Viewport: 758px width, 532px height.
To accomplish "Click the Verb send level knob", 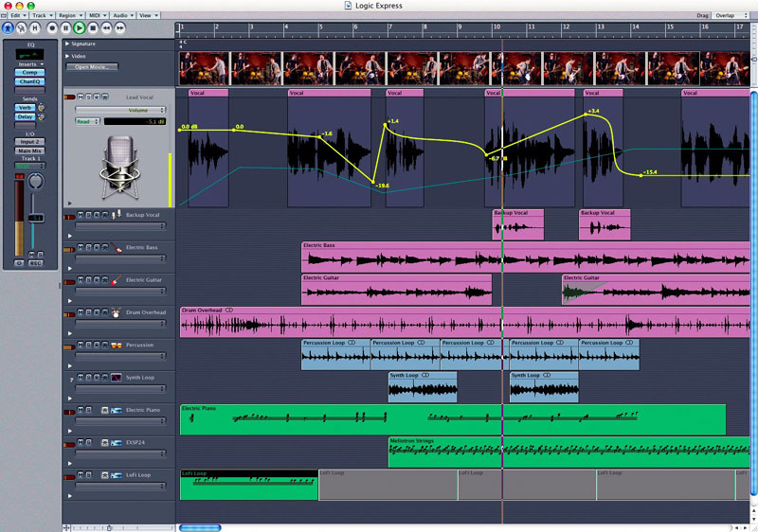I will click(x=42, y=107).
